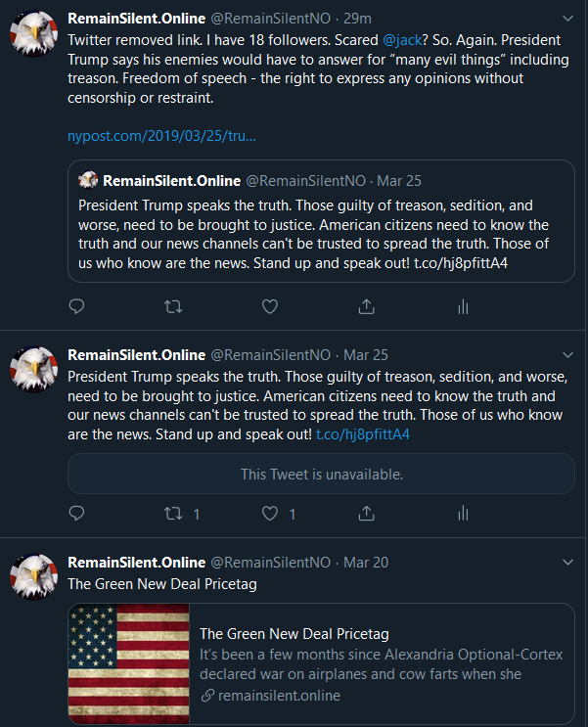Expand the Mar 25 tweet's chevron menu
588x727 pixels.
point(569,354)
